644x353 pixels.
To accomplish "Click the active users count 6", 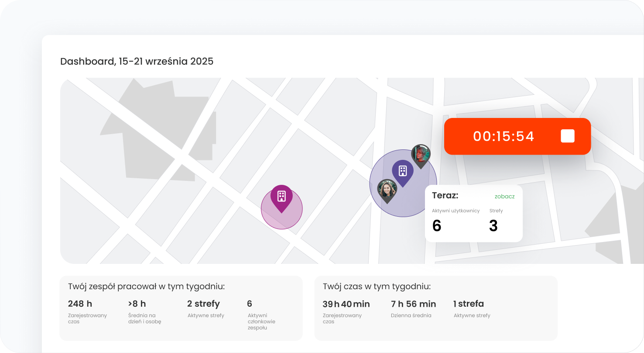I will 437,226.
